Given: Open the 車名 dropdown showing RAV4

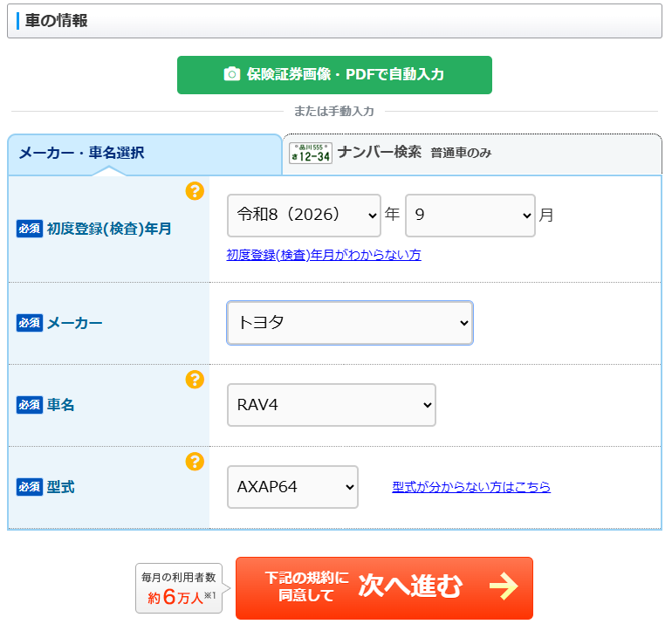Looking at the screenshot, I should pos(332,405).
